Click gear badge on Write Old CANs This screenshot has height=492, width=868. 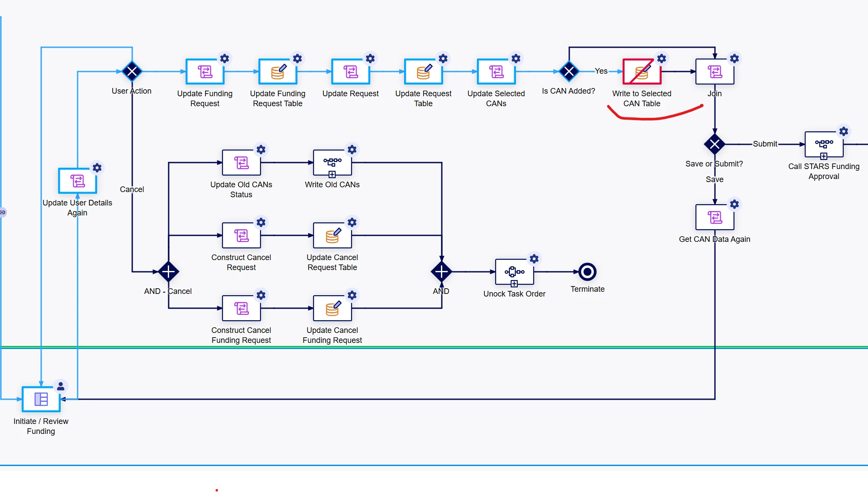352,150
